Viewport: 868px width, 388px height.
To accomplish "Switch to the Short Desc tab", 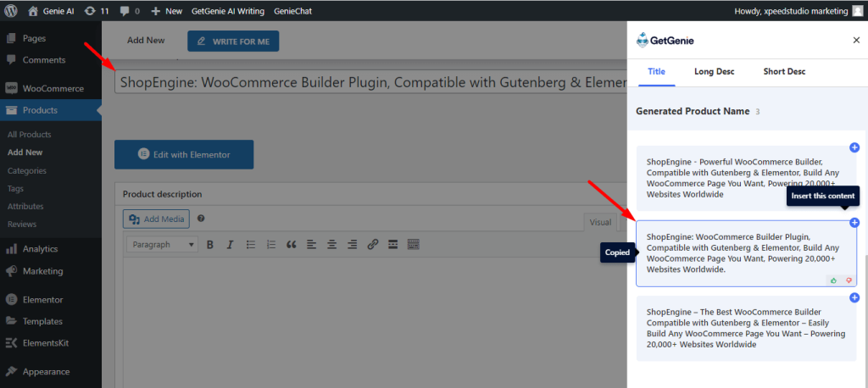I will 784,71.
